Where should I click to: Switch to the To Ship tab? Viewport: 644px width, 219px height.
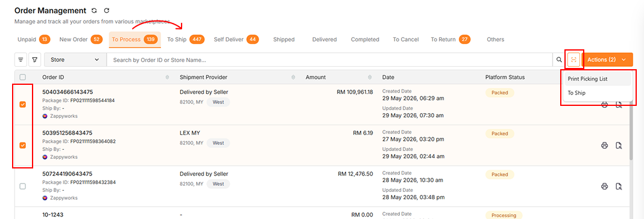click(x=186, y=39)
